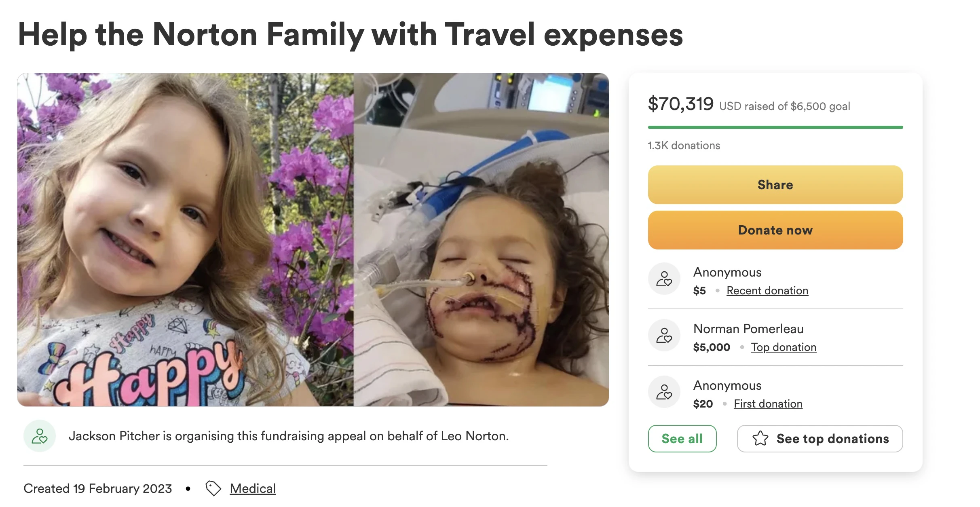The width and height of the screenshot is (980, 507).
Task: Click the green organiser avatar icon
Action: click(x=40, y=436)
